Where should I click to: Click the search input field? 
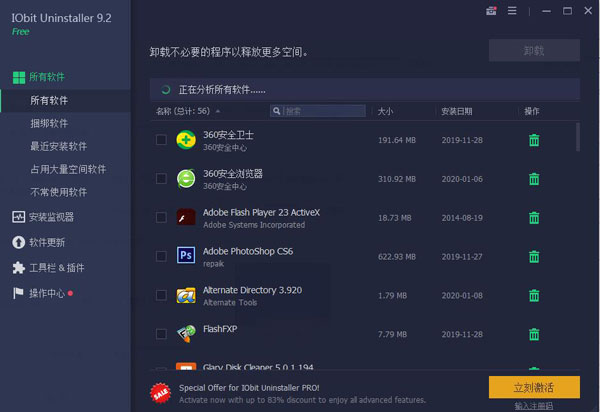tap(318, 111)
